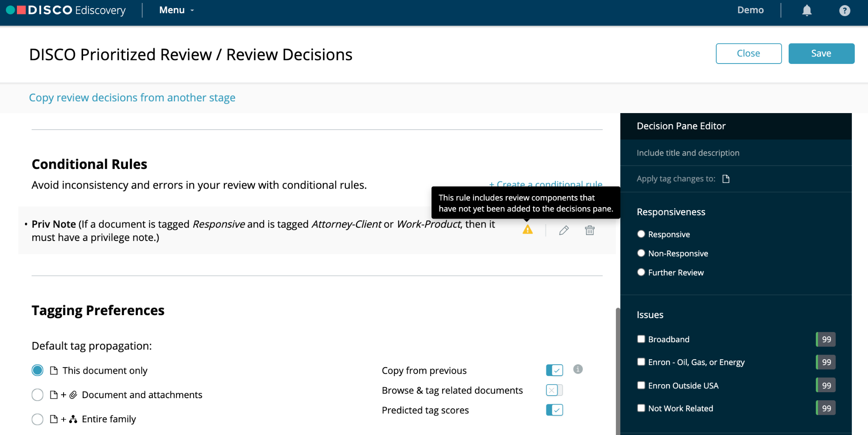
Task: Click the 99 badge for Enron - Oil, Gas
Action: pos(826,362)
